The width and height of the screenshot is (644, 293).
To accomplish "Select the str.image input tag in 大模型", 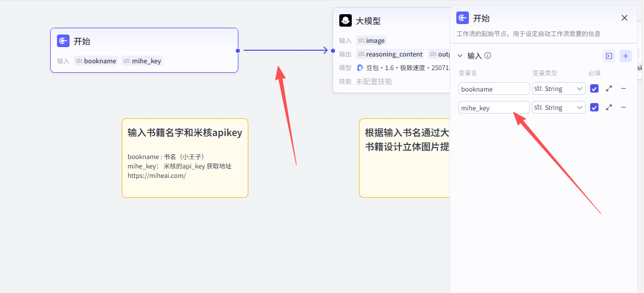I will pos(371,41).
